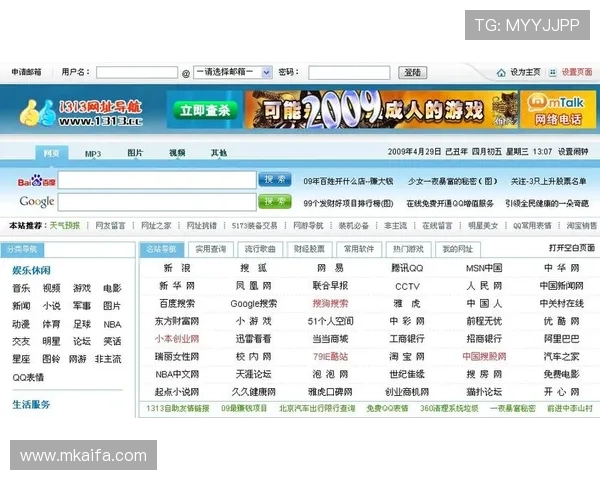Click the 1313网址导航 thumbs-up logo
This screenshot has height=480, width=600.
[x=81, y=113]
